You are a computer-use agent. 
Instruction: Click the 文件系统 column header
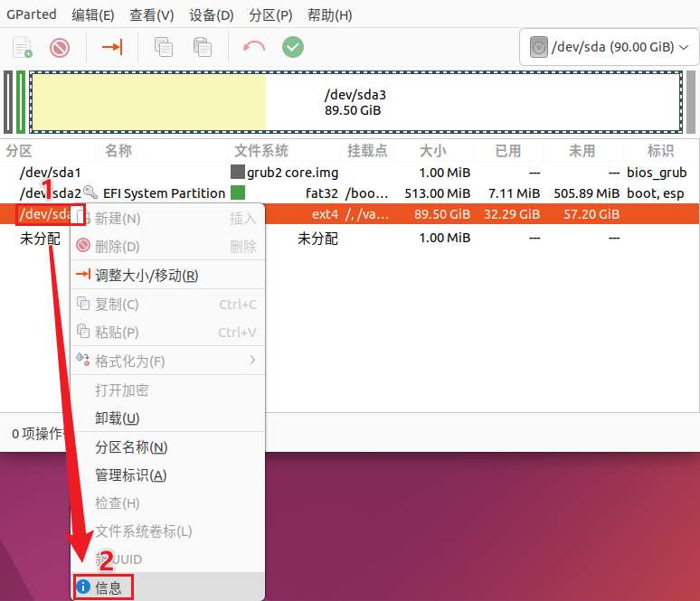[x=261, y=151]
